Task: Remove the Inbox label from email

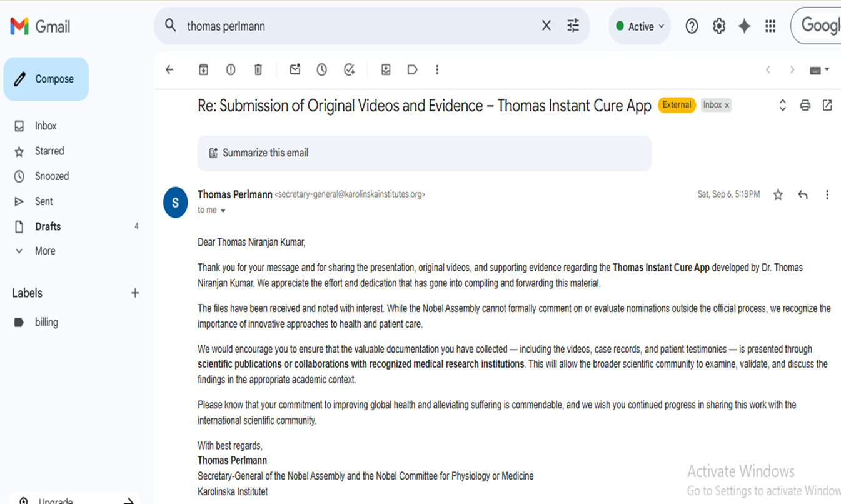Action: 727,106
